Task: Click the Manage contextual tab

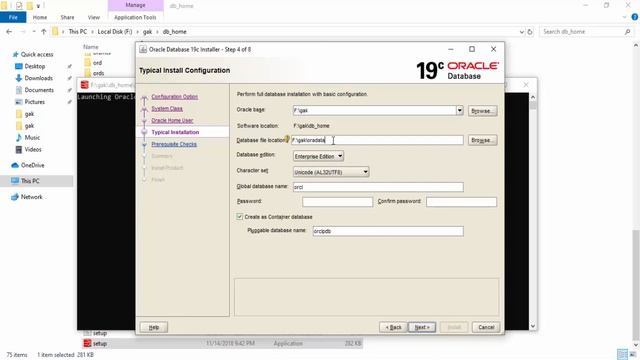Action: click(x=136, y=5)
